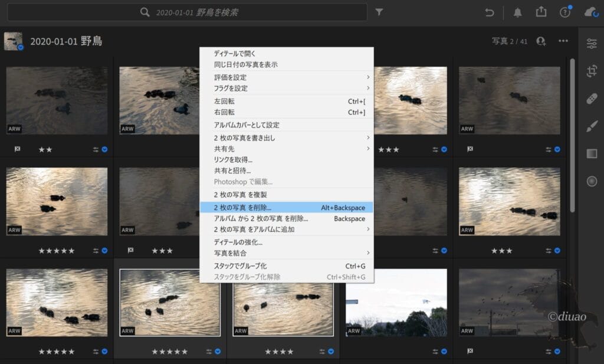Select second-row right three-star thumbnail
Viewport: 604px width, 364px height.
click(509, 201)
